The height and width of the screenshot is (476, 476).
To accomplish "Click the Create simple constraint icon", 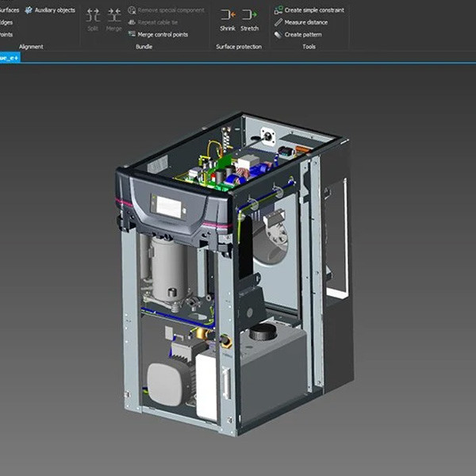I will tap(278, 10).
